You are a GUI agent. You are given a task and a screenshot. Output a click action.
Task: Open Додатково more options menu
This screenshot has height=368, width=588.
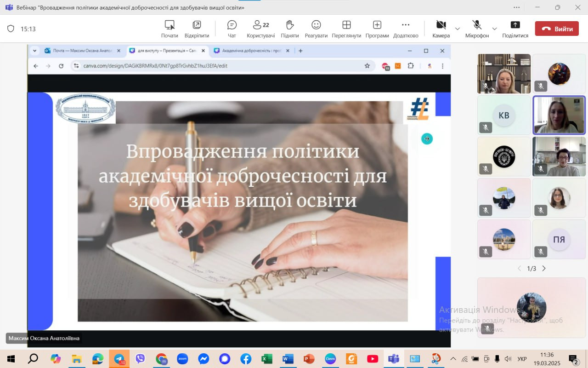pyautogui.click(x=406, y=29)
